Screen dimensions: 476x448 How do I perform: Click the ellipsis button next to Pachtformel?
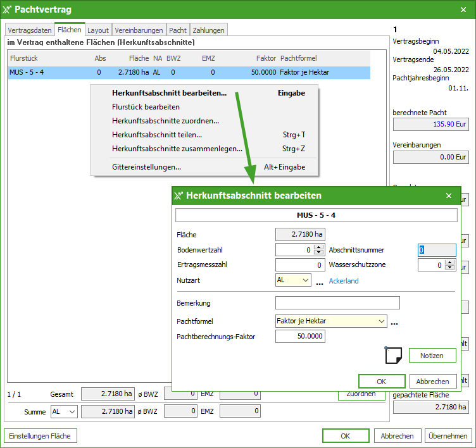394,322
